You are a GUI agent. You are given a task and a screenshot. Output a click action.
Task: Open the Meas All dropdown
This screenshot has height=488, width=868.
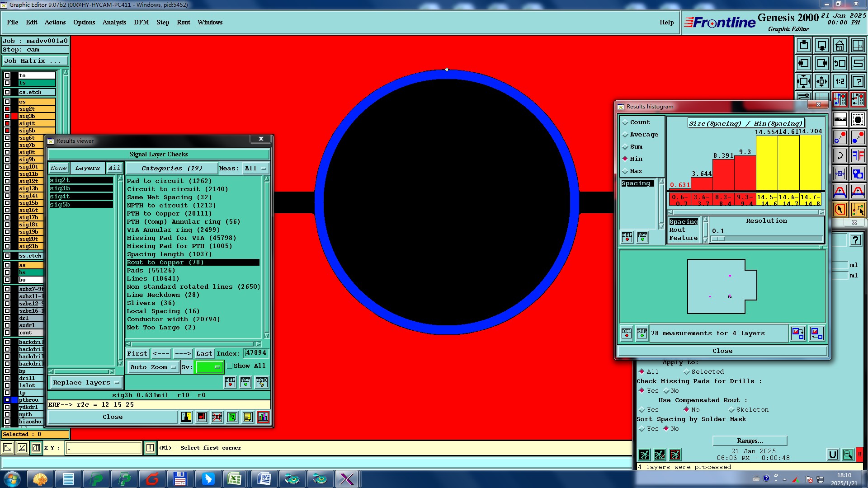(255, 168)
